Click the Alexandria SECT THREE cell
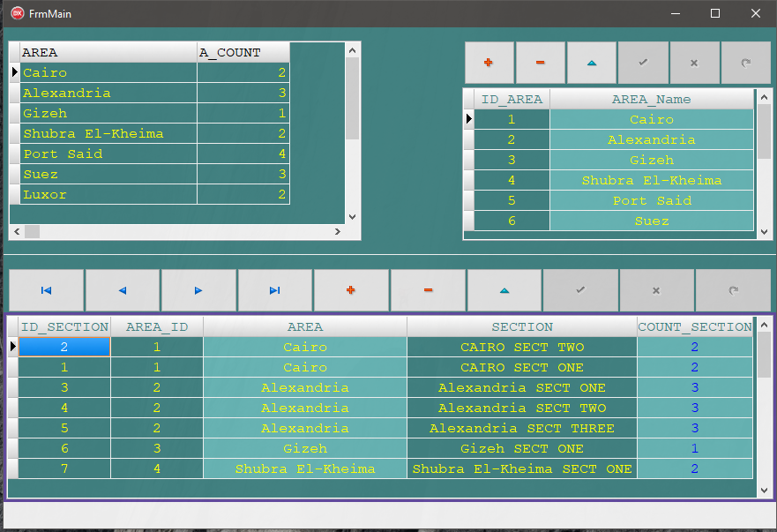The image size is (777, 532). (x=522, y=429)
